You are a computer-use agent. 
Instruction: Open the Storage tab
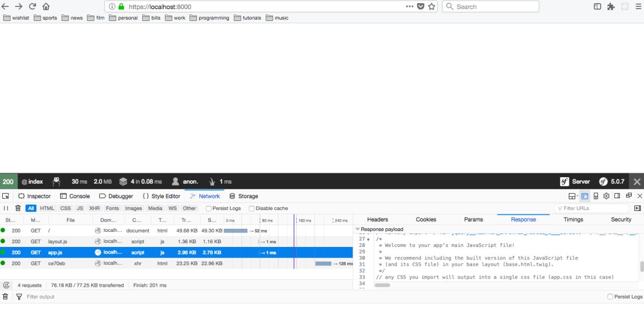pos(244,196)
